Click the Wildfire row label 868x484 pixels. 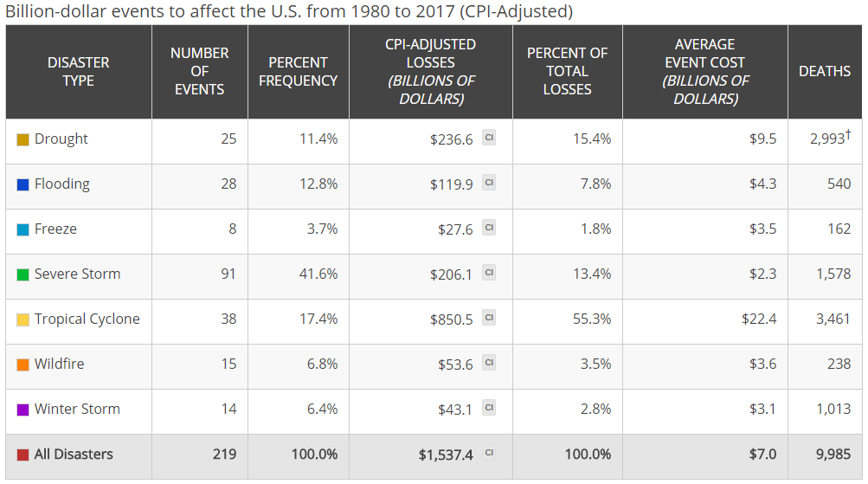pyautogui.click(x=59, y=364)
